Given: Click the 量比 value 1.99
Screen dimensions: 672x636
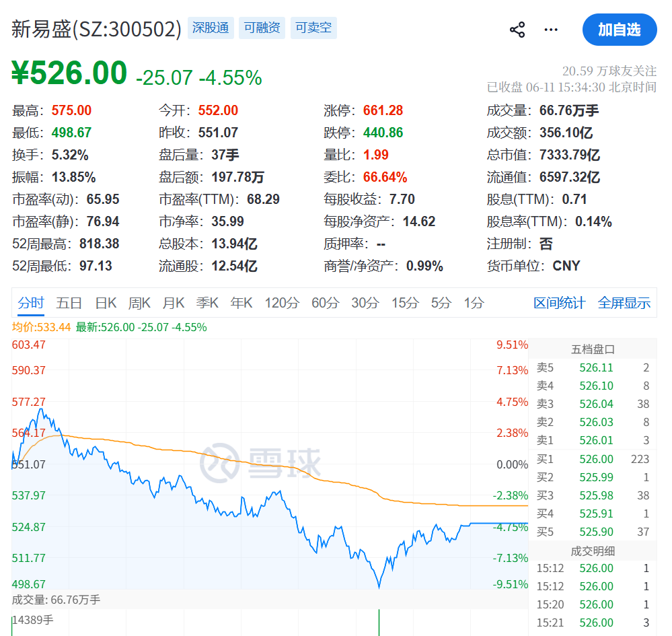Looking at the screenshot, I should click(376, 155).
